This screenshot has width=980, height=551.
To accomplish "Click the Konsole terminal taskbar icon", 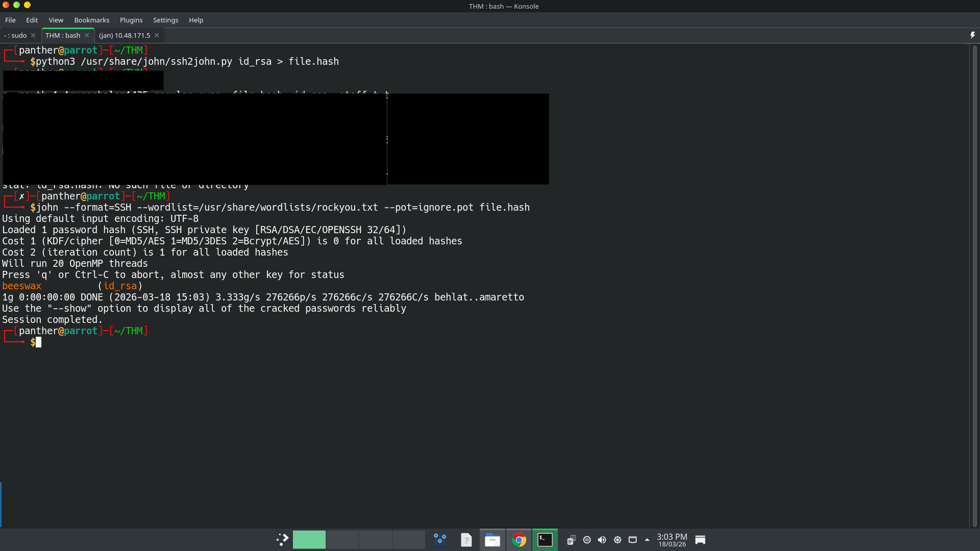I will pos(545,540).
